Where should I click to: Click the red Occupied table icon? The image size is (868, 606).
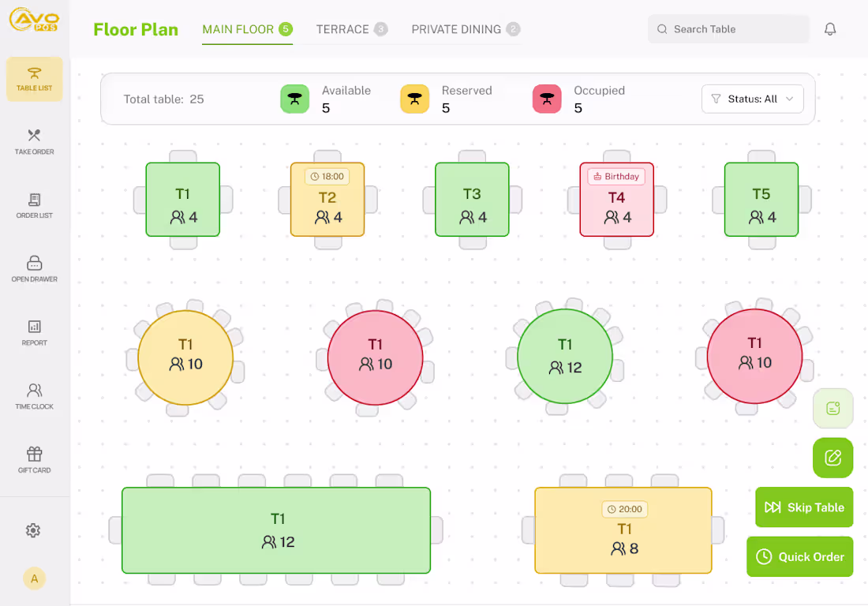click(x=547, y=99)
